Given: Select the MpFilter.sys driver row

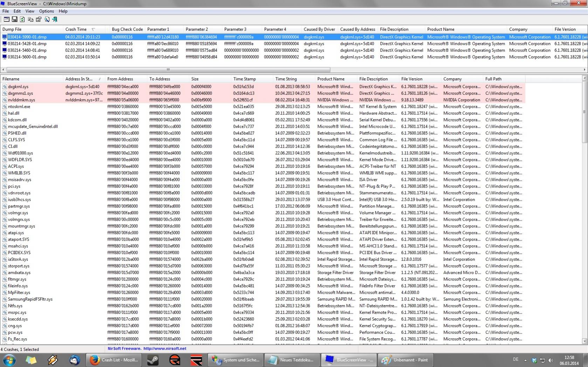Looking at the screenshot, I should pyautogui.click(x=263, y=292).
